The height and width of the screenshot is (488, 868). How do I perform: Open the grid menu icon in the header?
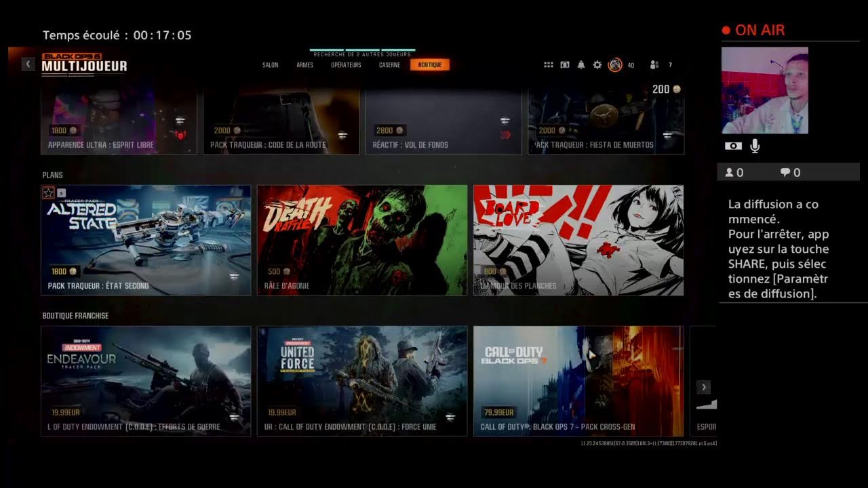[x=549, y=65]
